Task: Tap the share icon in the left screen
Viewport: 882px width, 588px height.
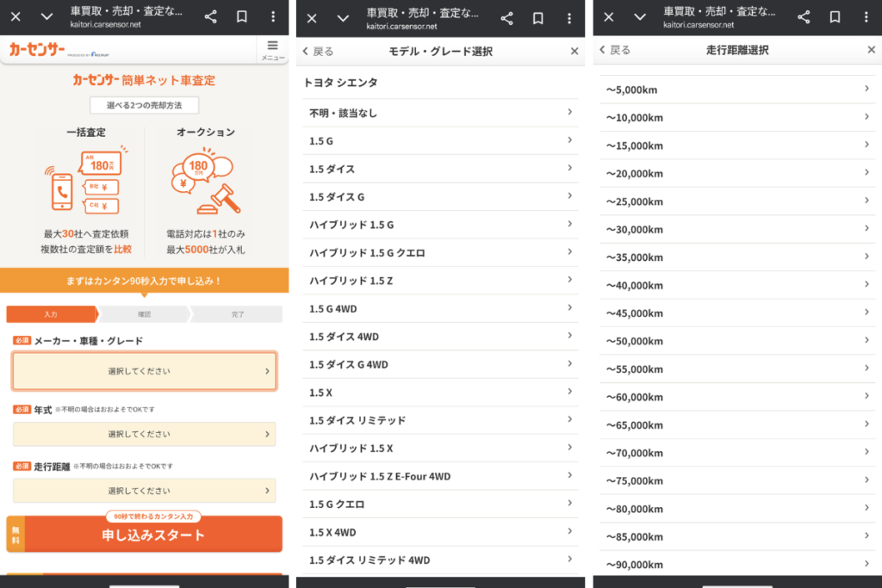Action: pos(210,18)
